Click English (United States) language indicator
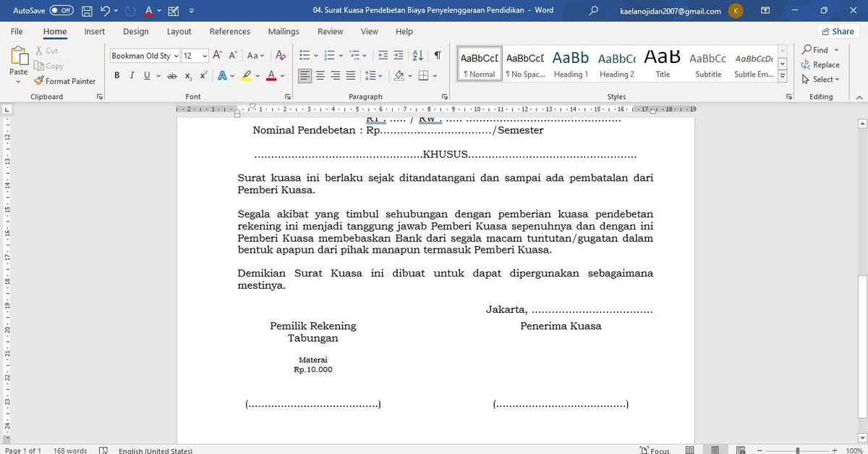This screenshot has height=454, width=868. tap(156, 450)
